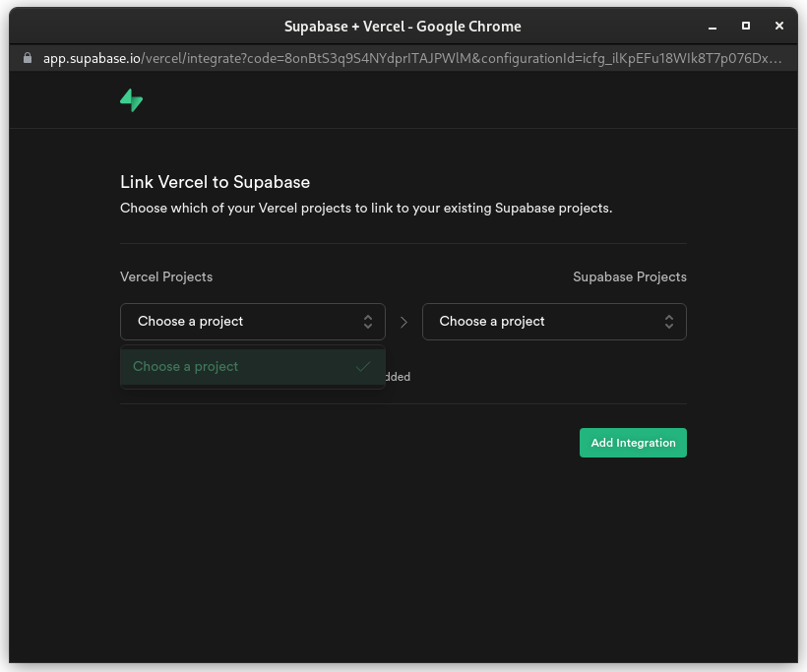Click the Add Integration button
Image resolution: width=807 pixels, height=672 pixels.
tap(633, 443)
